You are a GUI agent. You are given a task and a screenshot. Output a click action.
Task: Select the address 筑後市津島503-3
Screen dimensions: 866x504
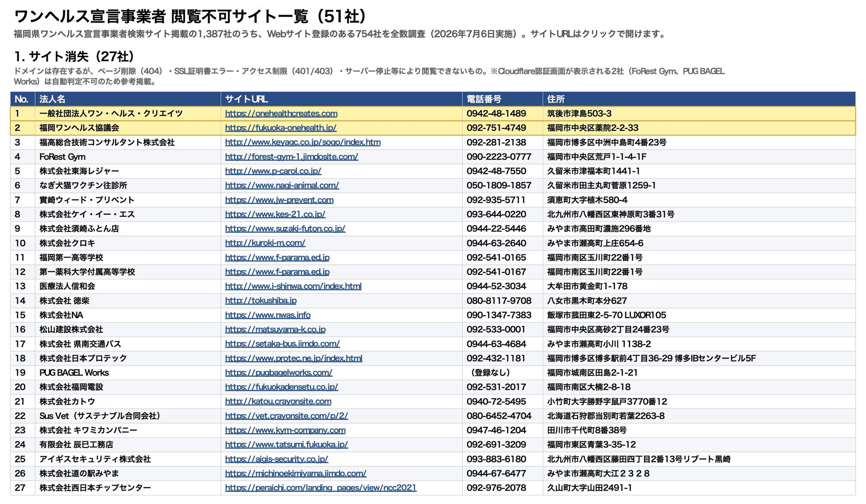pyautogui.click(x=579, y=114)
